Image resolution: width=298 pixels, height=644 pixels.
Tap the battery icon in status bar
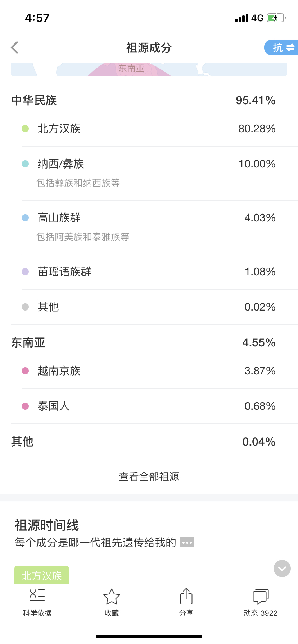click(276, 18)
